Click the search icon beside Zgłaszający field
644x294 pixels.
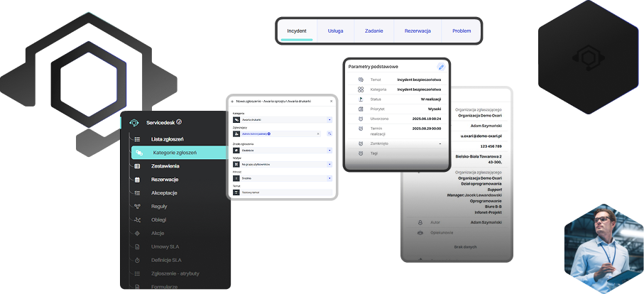(329, 134)
